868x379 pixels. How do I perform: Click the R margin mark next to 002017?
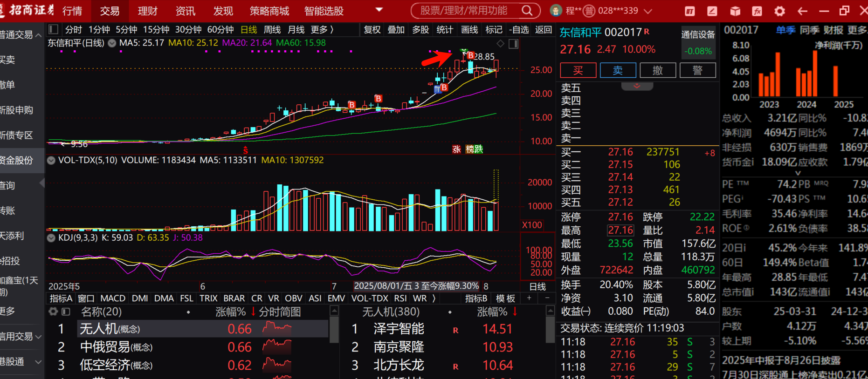(x=647, y=31)
